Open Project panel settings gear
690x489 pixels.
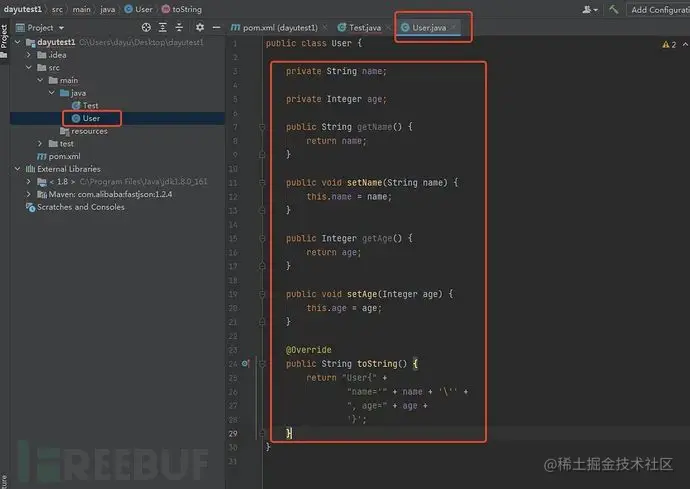point(200,28)
